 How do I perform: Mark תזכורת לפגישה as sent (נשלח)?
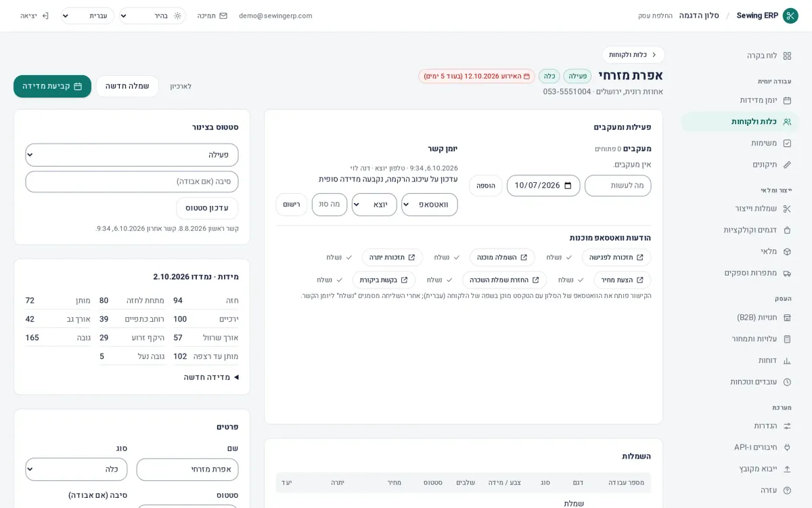pyautogui.click(x=560, y=257)
